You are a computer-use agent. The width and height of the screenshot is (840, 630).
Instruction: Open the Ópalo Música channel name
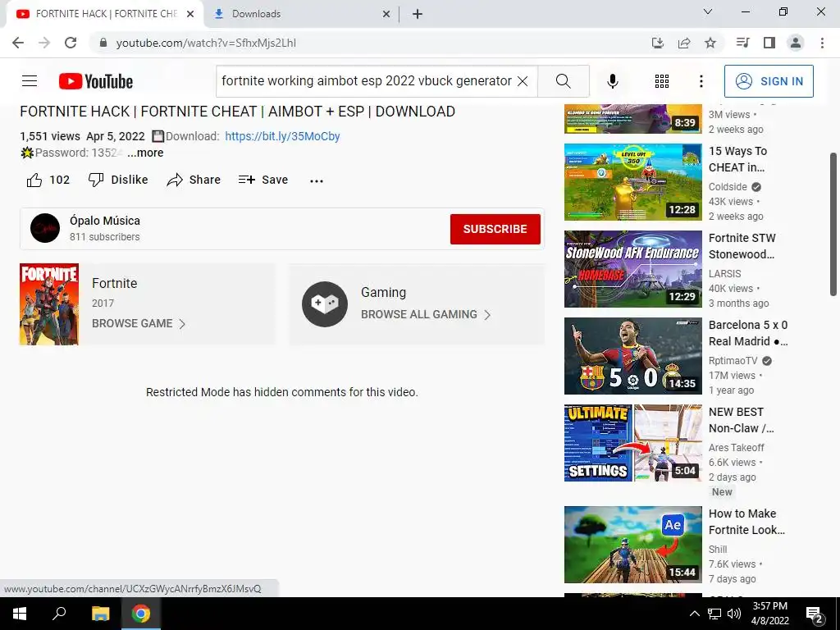[x=105, y=221]
